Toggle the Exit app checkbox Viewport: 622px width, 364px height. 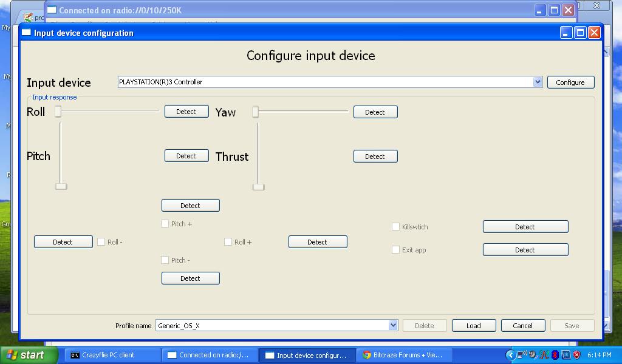click(396, 250)
